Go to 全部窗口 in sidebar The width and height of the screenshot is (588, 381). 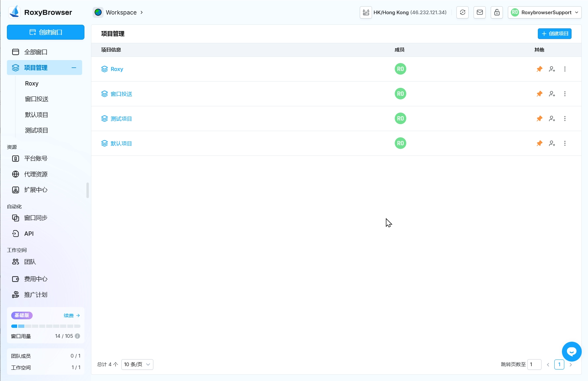coord(36,52)
